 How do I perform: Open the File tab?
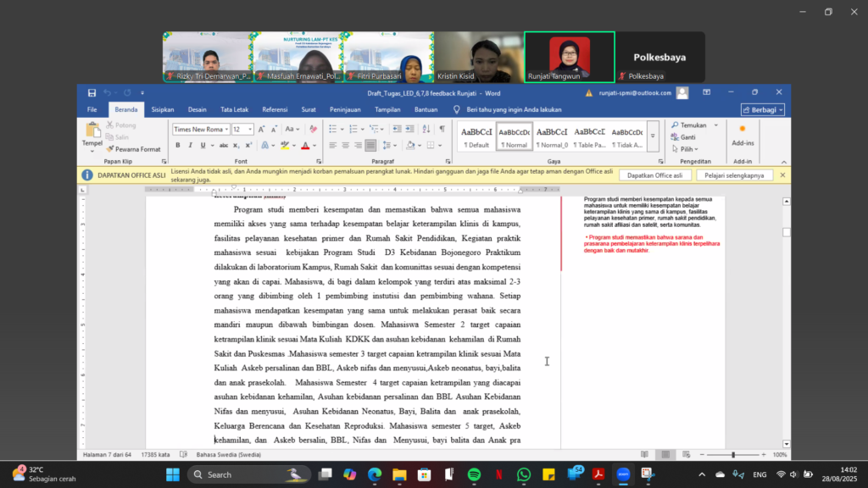[x=92, y=109]
